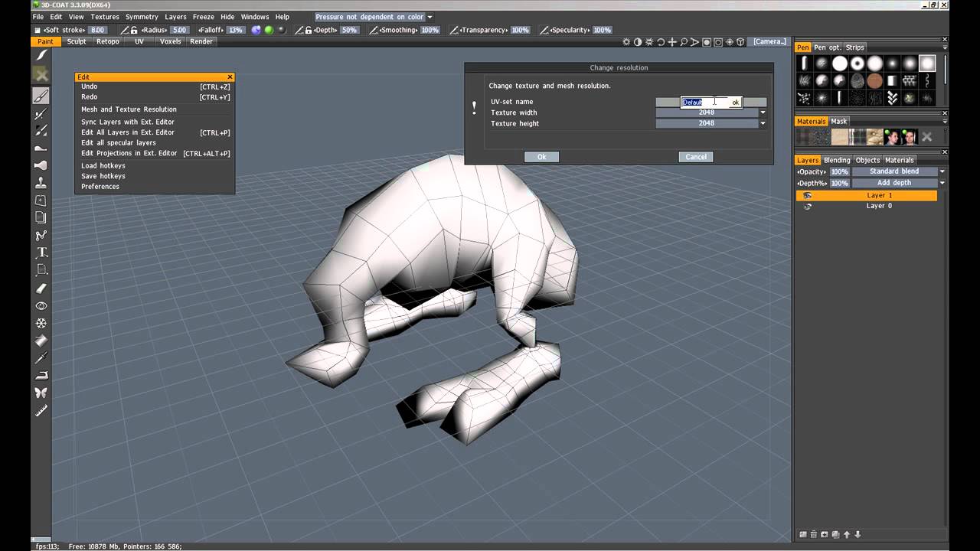Image resolution: width=980 pixels, height=551 pixels.
Task: Select the iron smoothing tool icon
Action: pyautogui.click(x=41, y=375)
